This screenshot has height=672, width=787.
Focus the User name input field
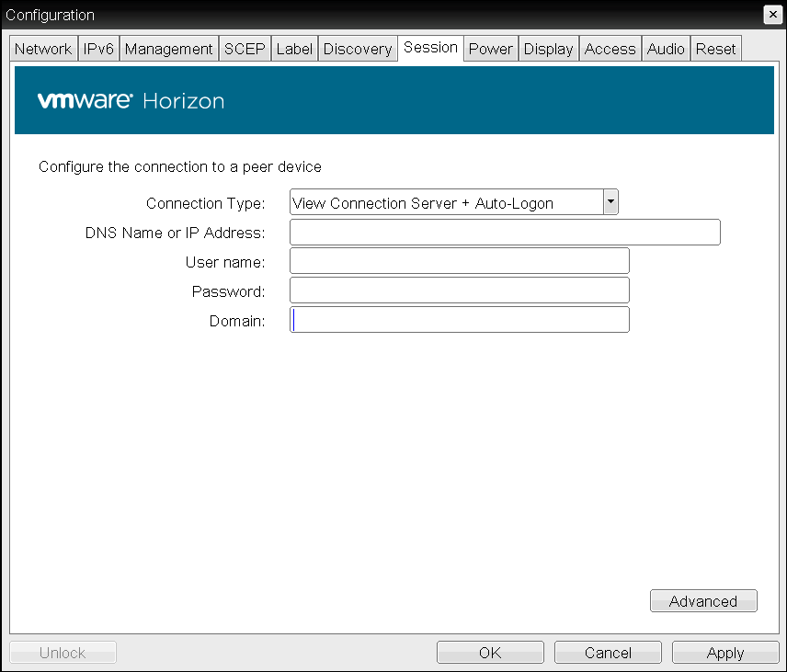pos(460,261)
